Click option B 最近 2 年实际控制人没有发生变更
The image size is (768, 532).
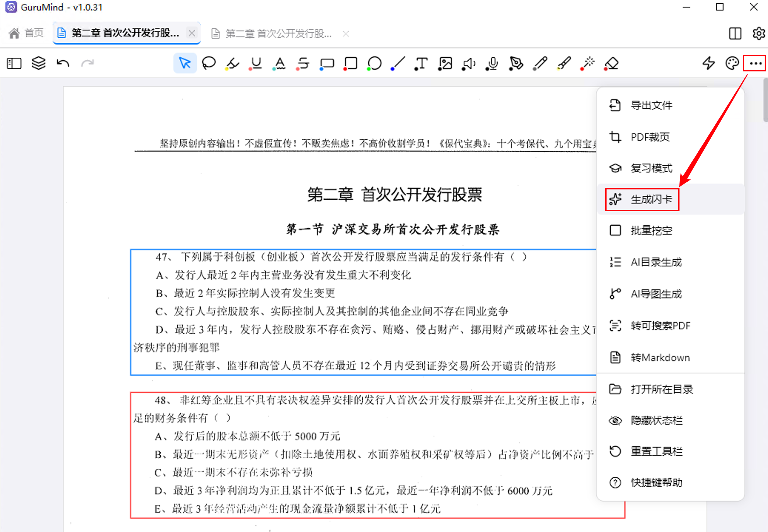[x=245, y=293]
